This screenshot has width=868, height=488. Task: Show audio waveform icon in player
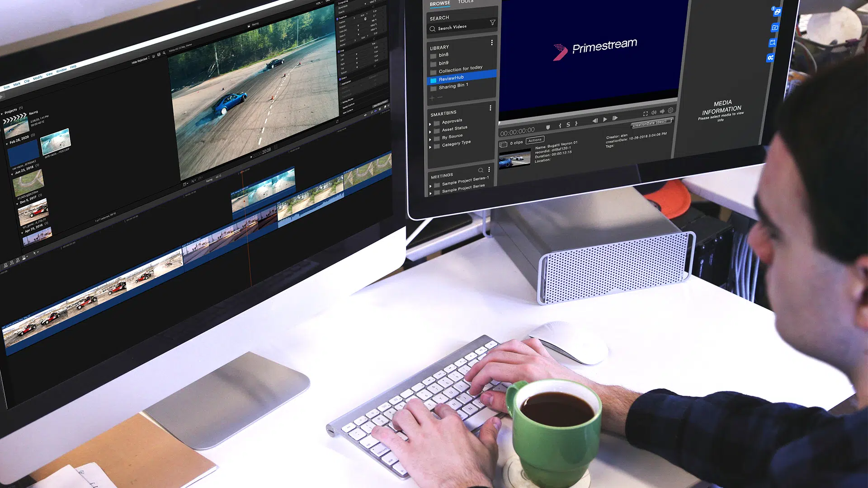pos(662,112)
